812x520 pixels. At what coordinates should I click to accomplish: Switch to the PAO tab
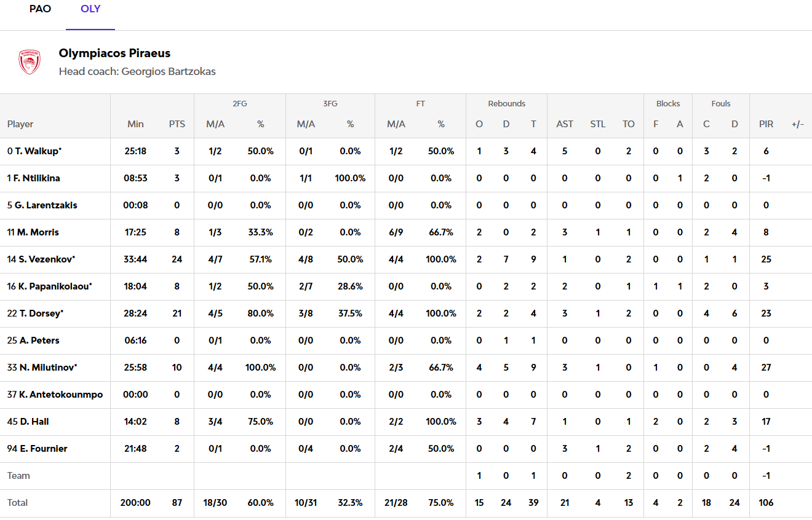[40, 9]
